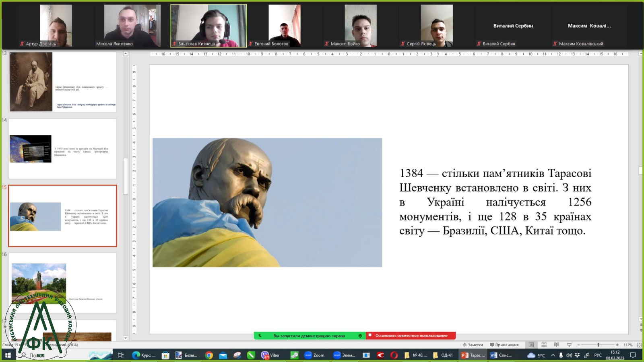Click the up arrow of the thumbnail panel scrollbar
This screenshot has width=644, height=362.
click(126, 53)
